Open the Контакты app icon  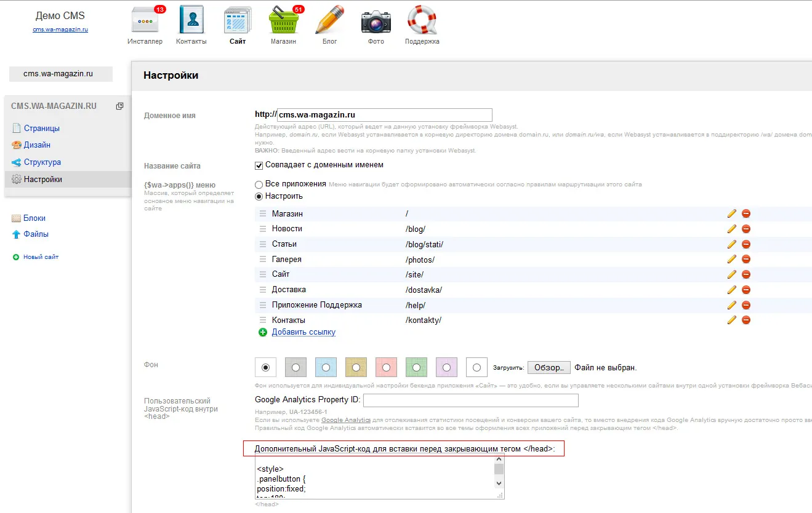(191, 22)
